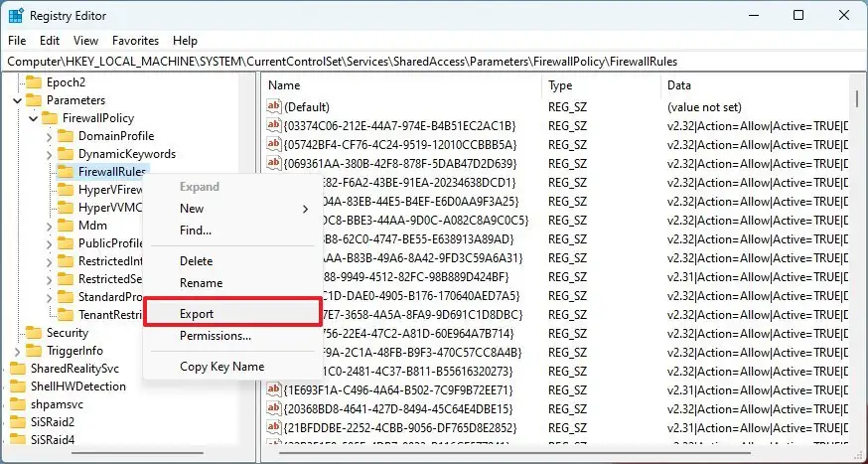Click the Epoch2 folder icon
The height and width of the screenshot is (464, 868).
pos(34,82)
